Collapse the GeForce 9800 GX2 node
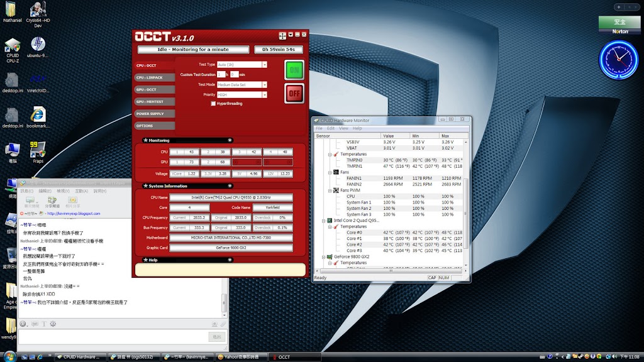This screenshot has height=362, width=644. tap(324, 257)
